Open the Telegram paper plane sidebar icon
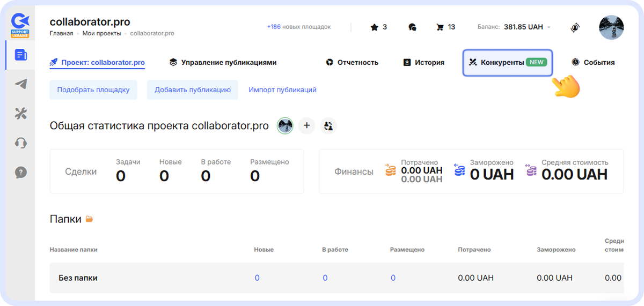This screenshot has width=644, height=306. [x=20, y=84]
